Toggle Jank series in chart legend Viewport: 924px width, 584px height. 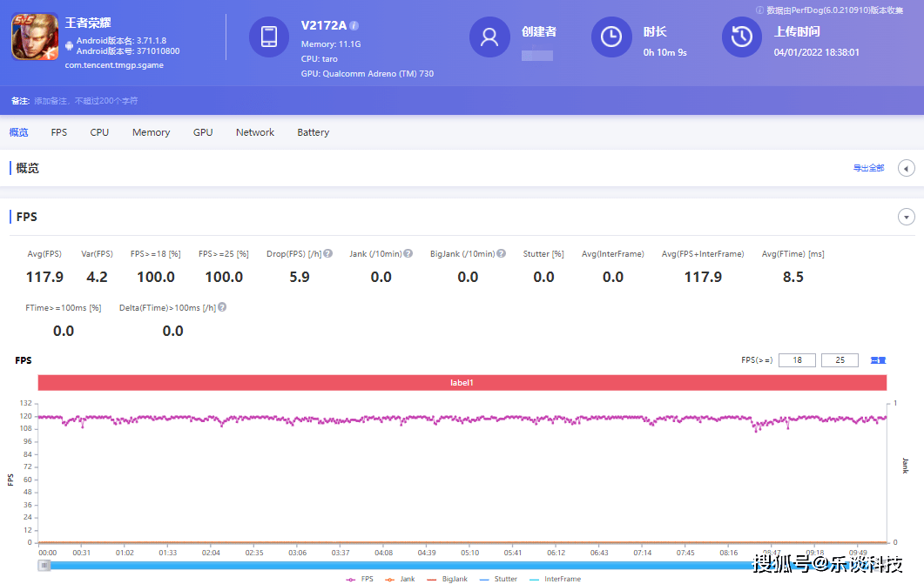[401, 579]
